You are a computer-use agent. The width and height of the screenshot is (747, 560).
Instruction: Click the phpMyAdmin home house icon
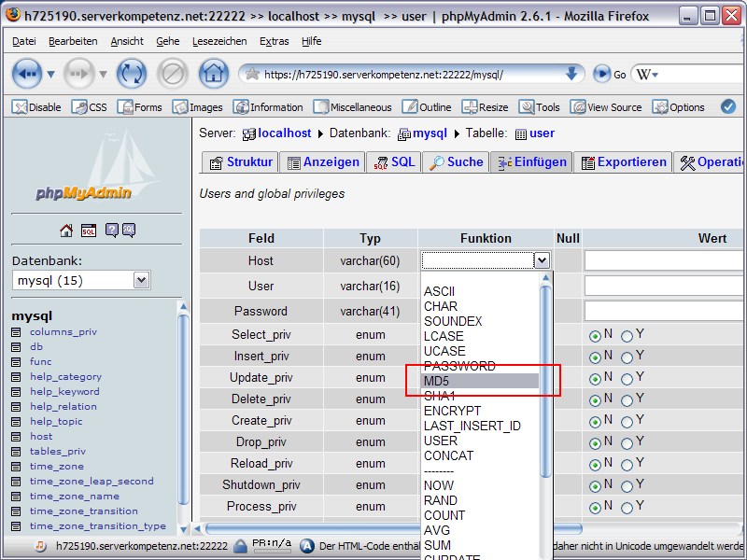(66, 231)
